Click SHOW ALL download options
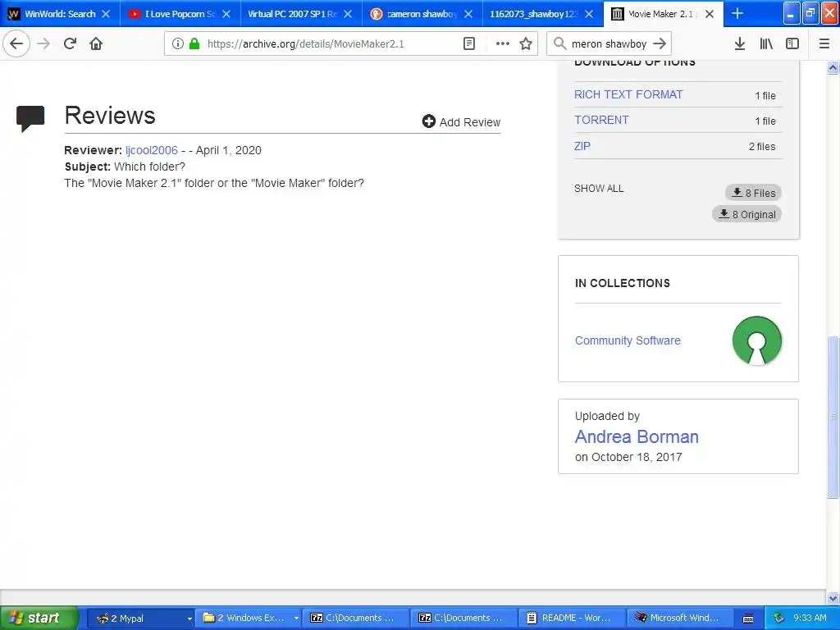The image size is (840, 630). (599, 189)
